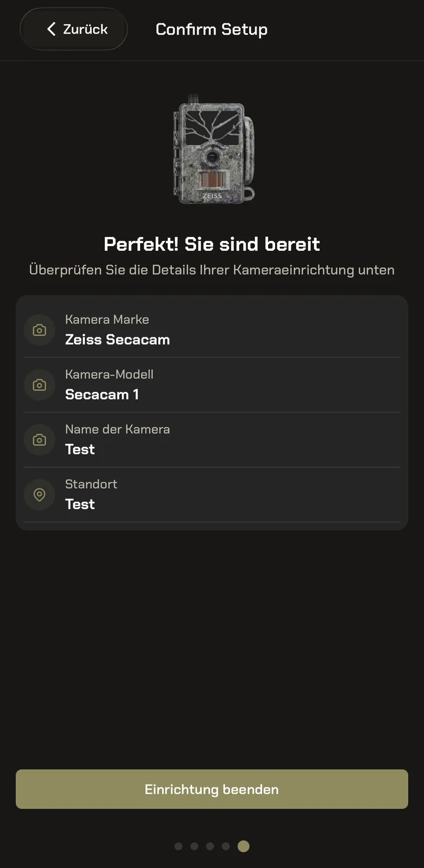This screenshot has width=424, height=868.
Task: Open the Standort Test entry
Action: (212, 495)
